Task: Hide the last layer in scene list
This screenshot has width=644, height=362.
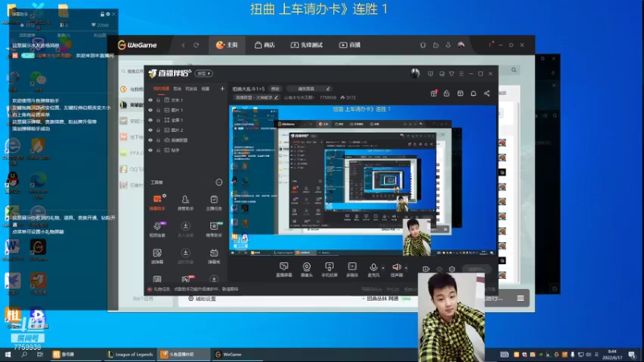Action: coord(151,150)
